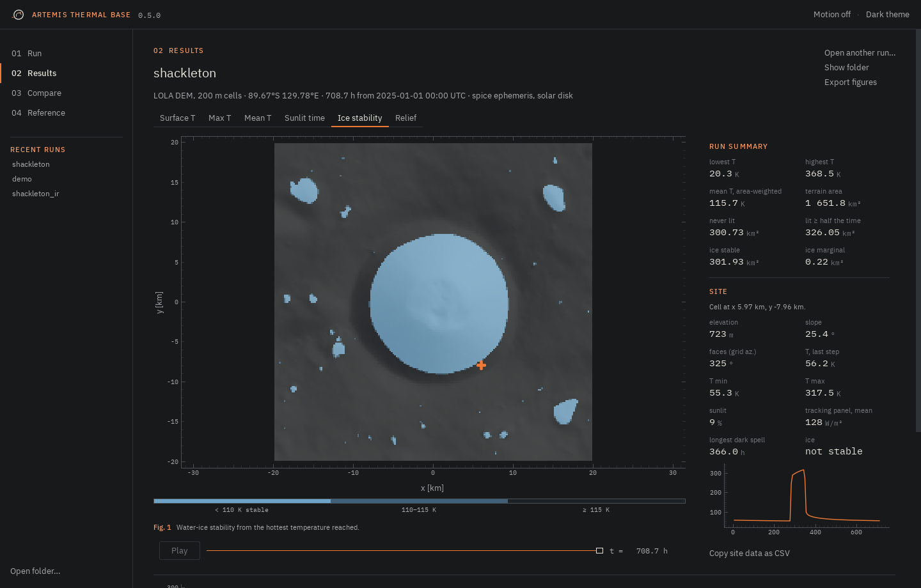Click the 'lowest T' value 20.3 K
Image resolution: width=921 pixels, height=588 pixels.
(724, 174)
